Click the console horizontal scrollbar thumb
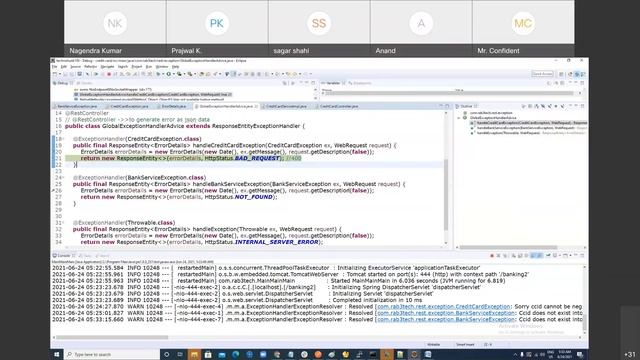Screen dimensions: 640x360 coord(112,338)
